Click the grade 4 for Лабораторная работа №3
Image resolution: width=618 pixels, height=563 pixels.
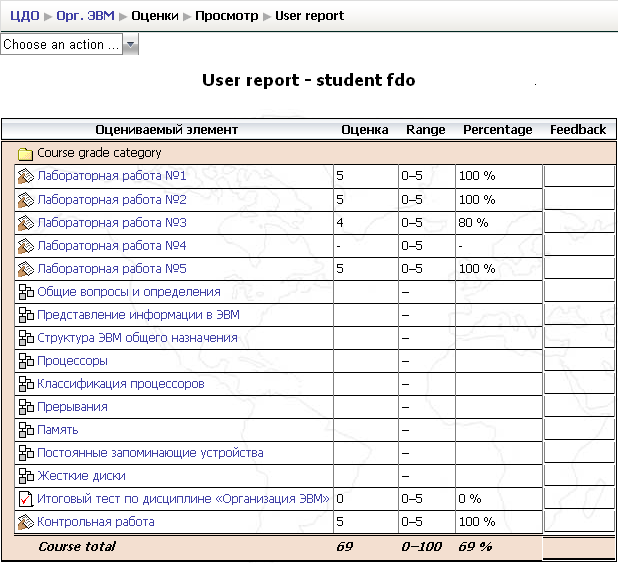click(340, 223)
